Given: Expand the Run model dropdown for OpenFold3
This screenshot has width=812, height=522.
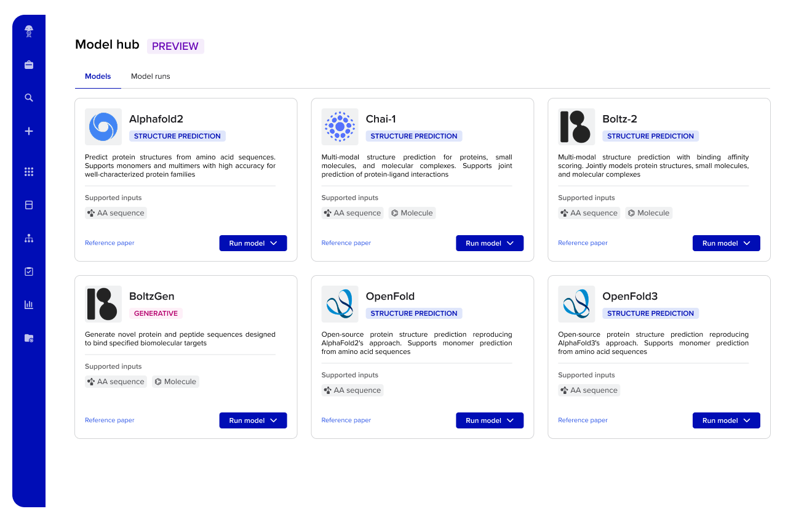Looking at the screenshot, I should (x=726, y=420).
